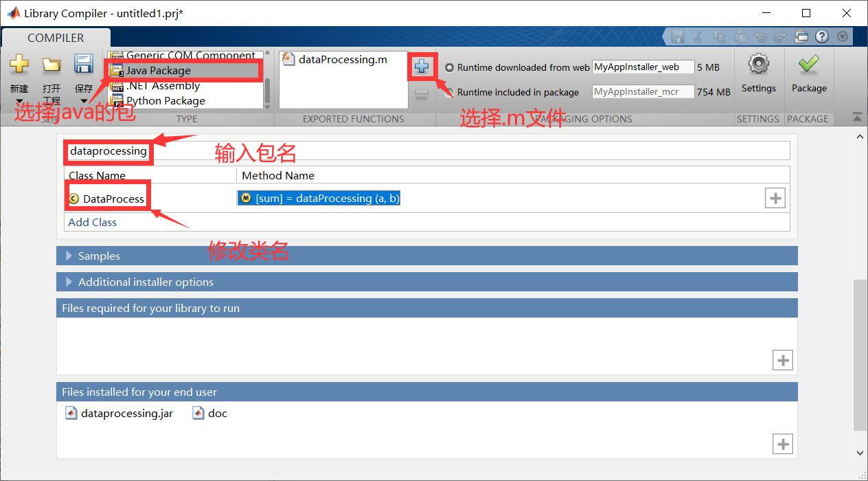Click the main vertical scrollbar thumb
The height and width of the screenshot is (481, 868).
pyautogui.click(x=860, y=355)
